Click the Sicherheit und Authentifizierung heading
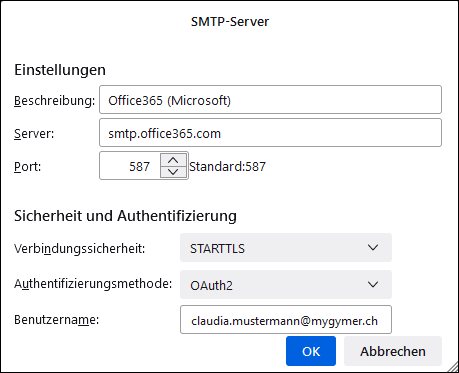 tap(125, 216)
